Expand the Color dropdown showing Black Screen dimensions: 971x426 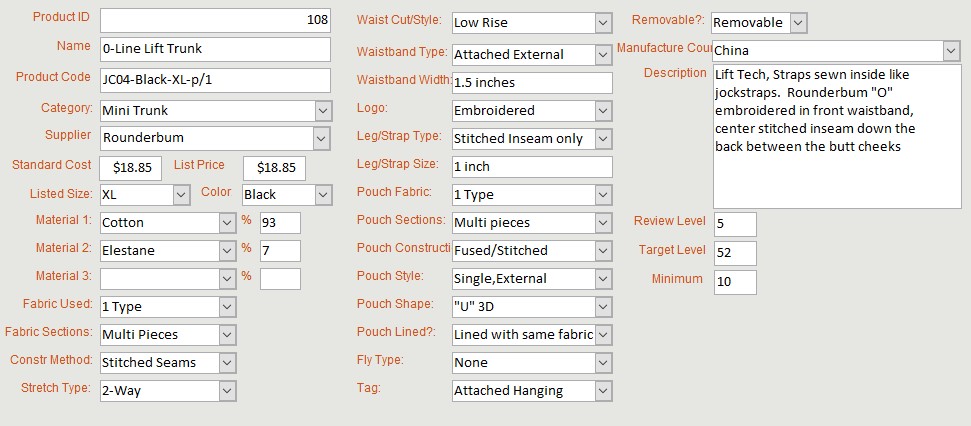click(x=322, y=195)
